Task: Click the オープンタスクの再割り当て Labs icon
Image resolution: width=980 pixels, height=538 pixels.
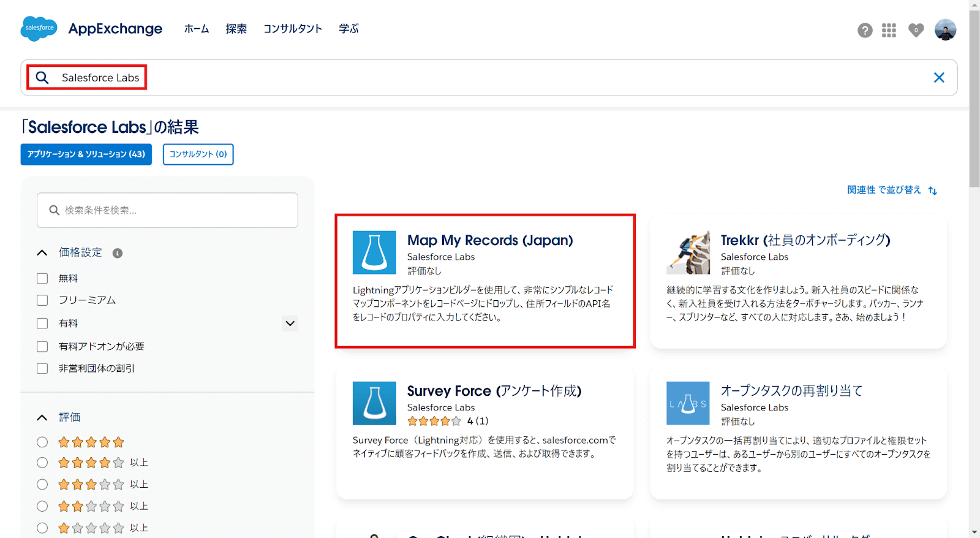Action: [688, 403]
